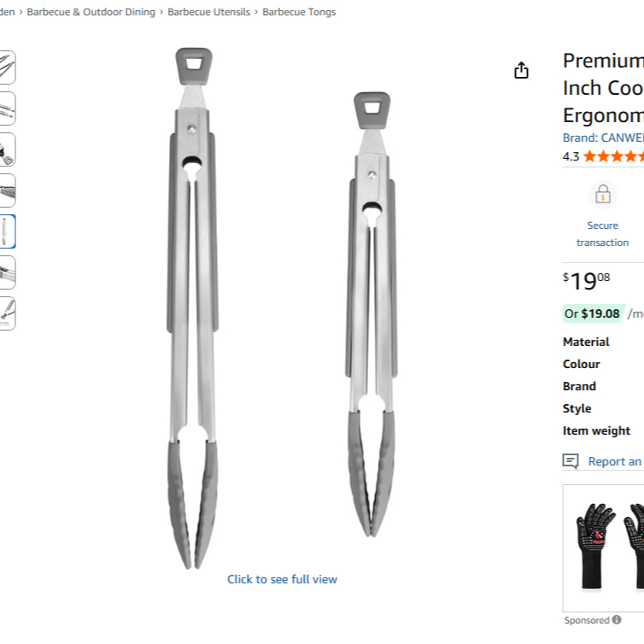Select the seventh product thumbnail
Viewport: 644px width, 644px height.
[x=6, y=313]
